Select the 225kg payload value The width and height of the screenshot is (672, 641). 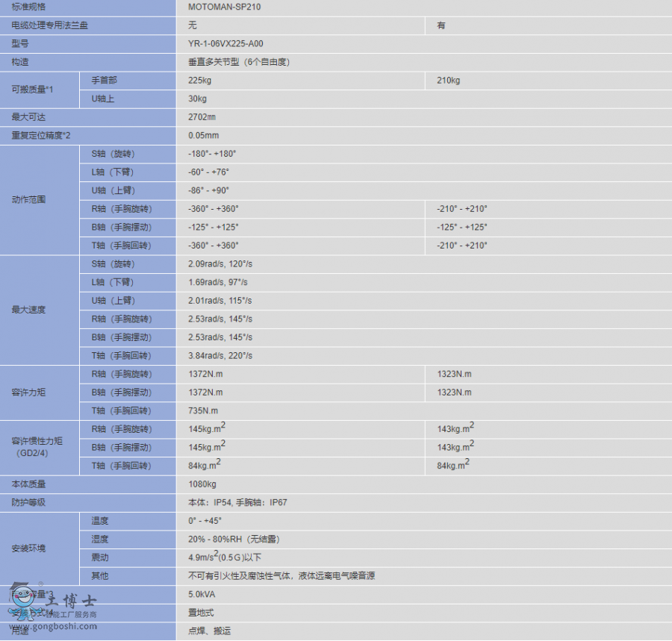coord(199,81)
